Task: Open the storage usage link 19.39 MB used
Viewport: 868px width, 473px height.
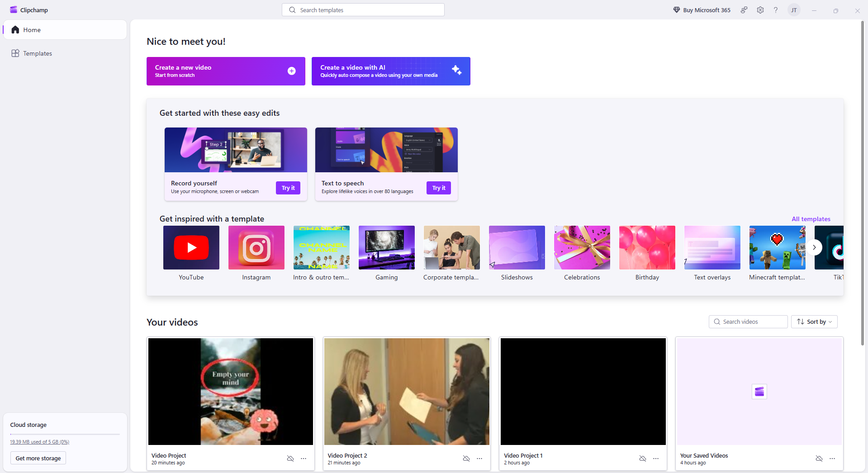Action: [40, 442]
